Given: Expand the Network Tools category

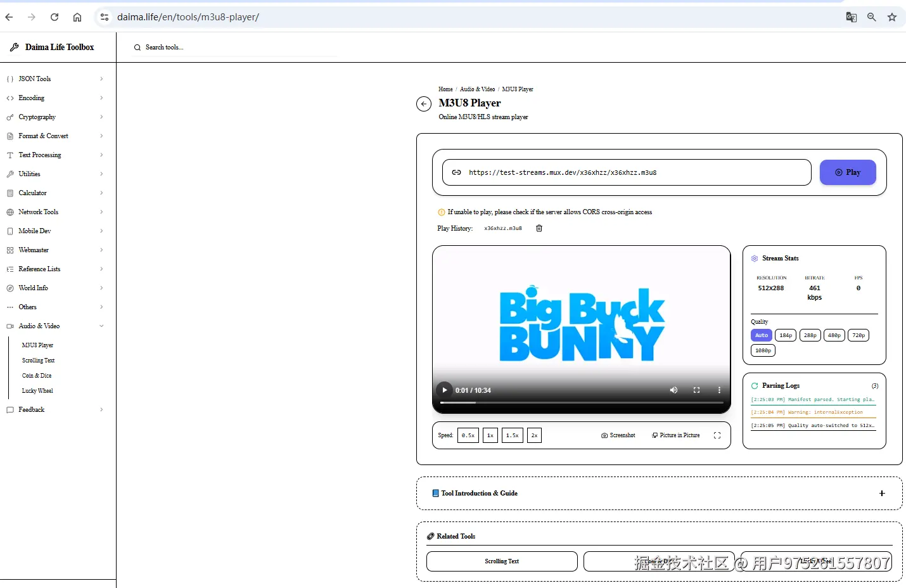Looking at the screenshot, I should 55,212.
